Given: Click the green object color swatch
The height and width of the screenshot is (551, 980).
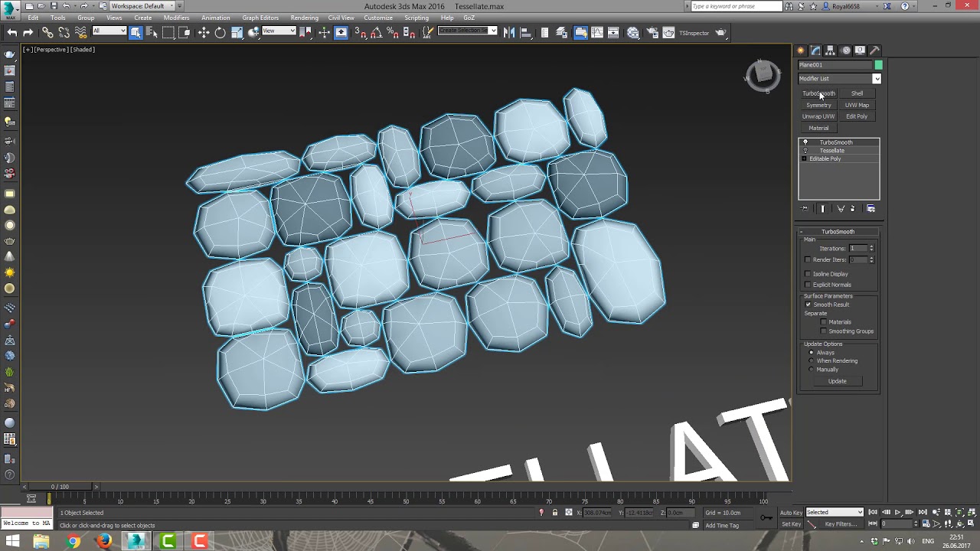Looking at the screenshot, I should (878, 65).
